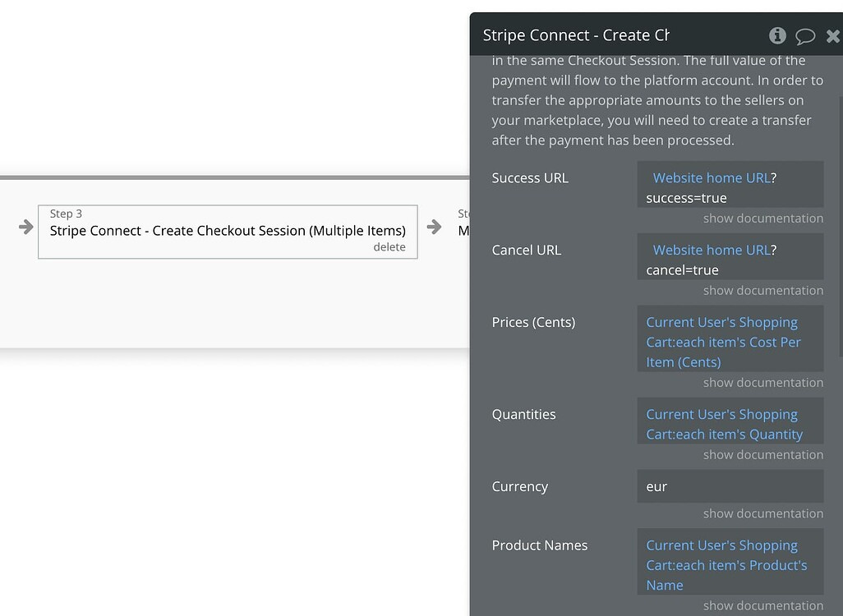Show documentation for Success URL
The height and width of the screenshot is (616, 843).
click(x=763, y=218)
